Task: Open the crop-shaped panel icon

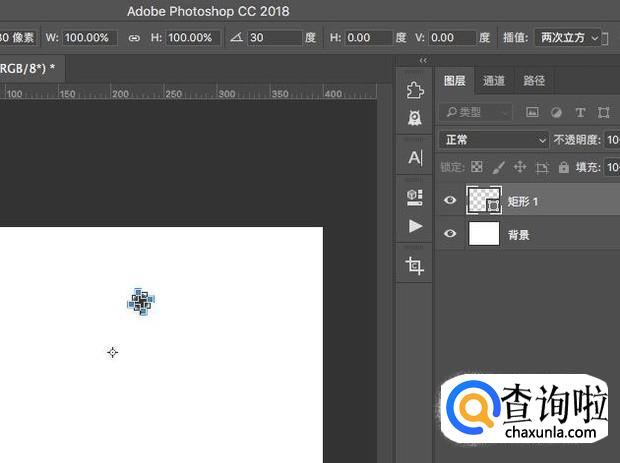Action: click(x=414, y=266)
